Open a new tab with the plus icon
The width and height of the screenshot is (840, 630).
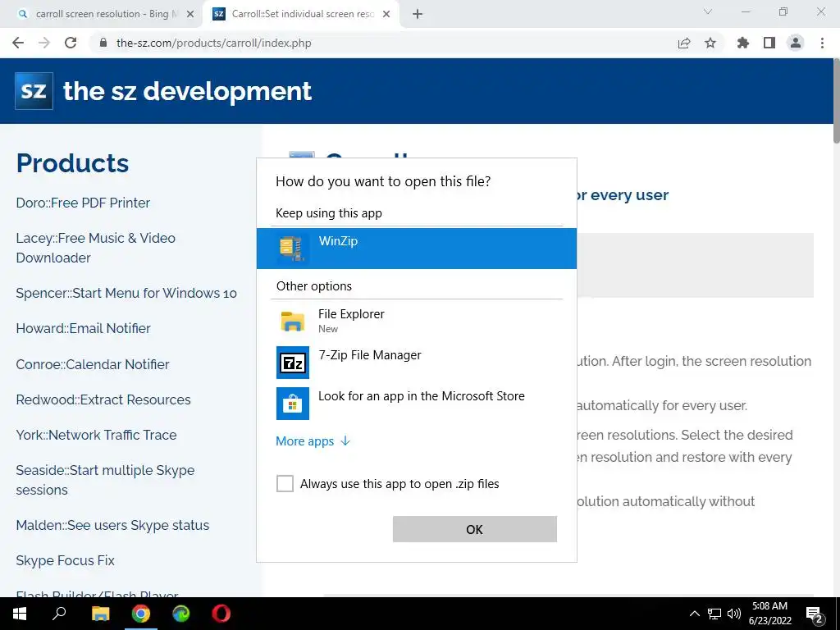[x=418, y=14]
